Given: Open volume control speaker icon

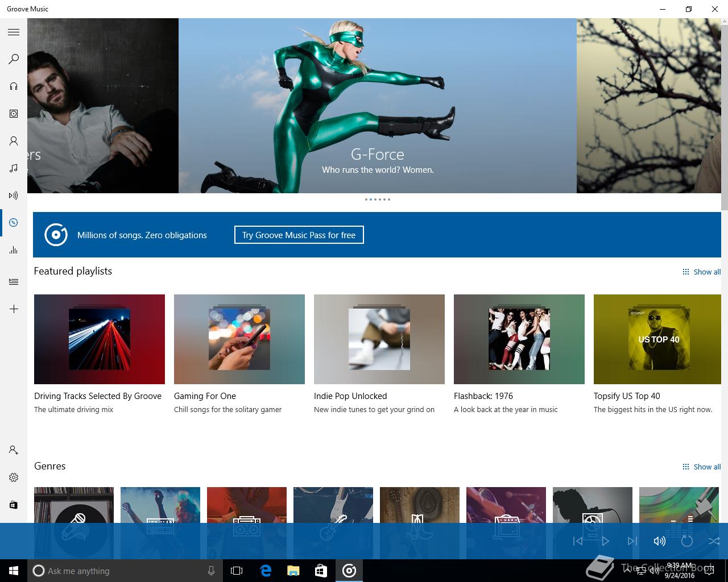Looking at the screenshot, I should pos(660,541).
